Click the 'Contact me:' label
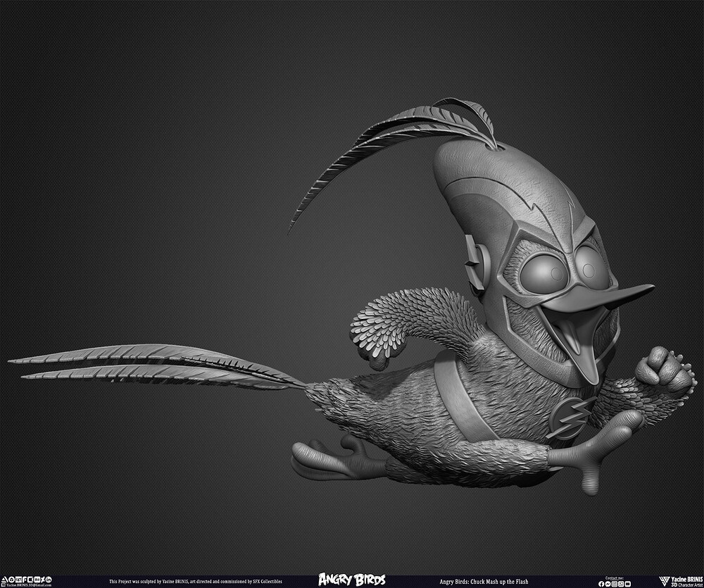This screenshot has height=588, width=704. click(614, 578)
